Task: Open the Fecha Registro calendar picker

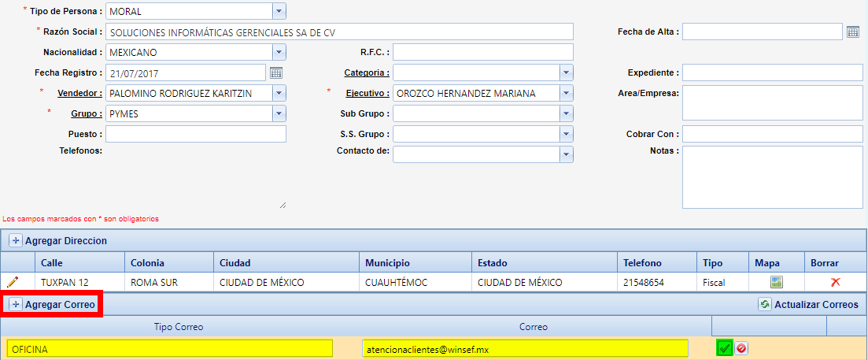Action: [x=275, y=72]
